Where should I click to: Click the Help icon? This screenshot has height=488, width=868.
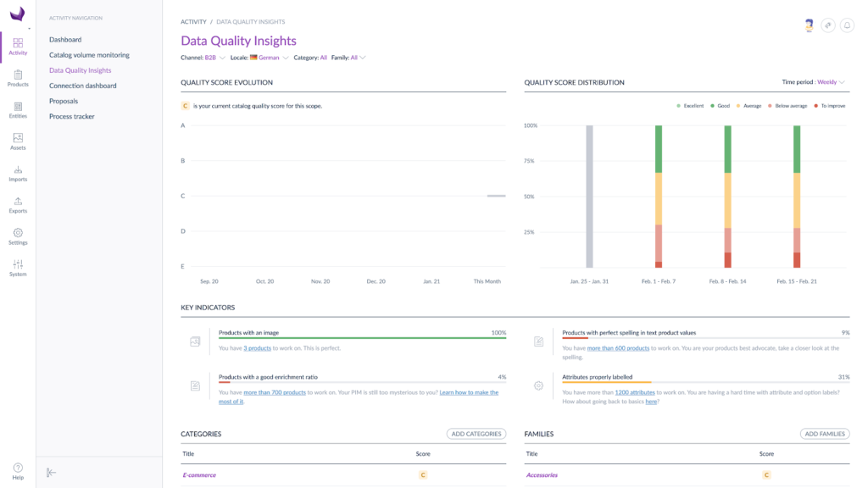coord(18,471)
